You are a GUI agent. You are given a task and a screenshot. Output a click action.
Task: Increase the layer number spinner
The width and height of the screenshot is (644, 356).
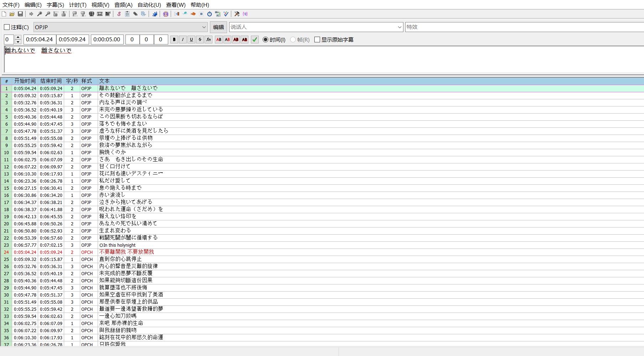[18, 37]
